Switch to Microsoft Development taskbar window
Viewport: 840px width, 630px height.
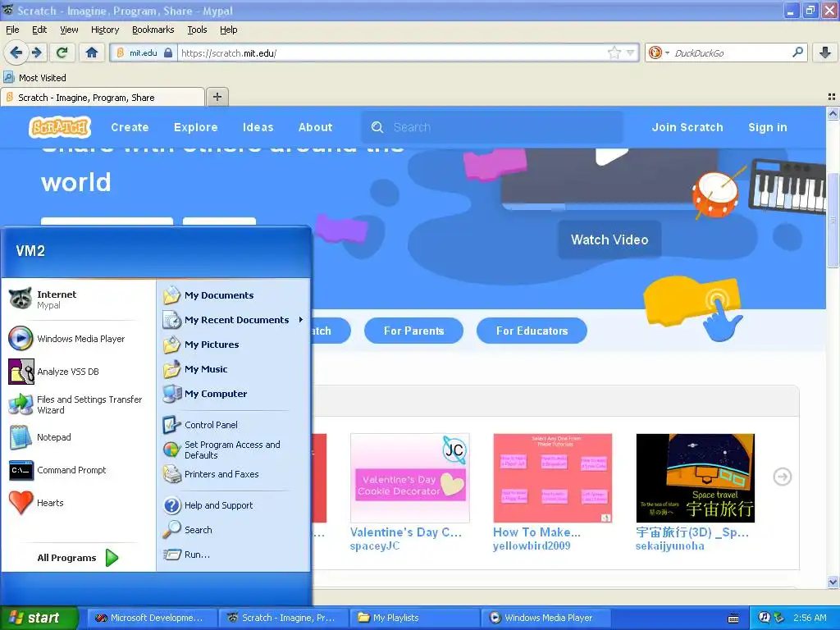click(x=152, y=618)
